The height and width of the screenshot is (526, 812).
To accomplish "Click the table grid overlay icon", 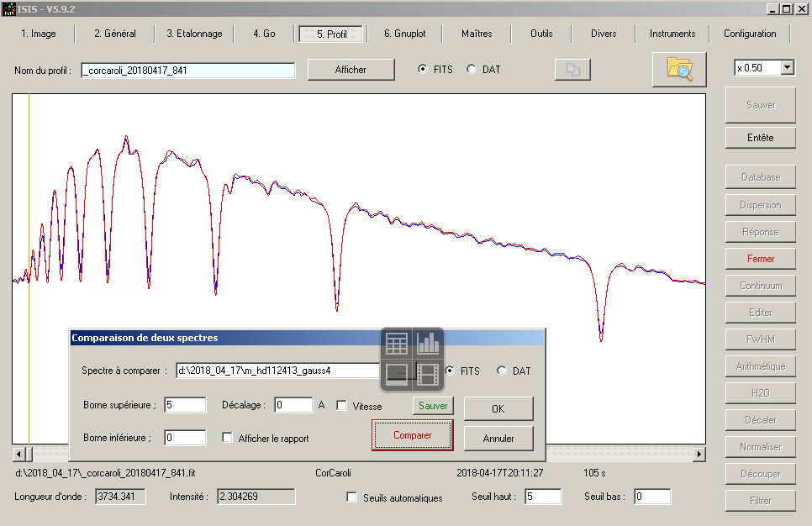I will (x=397, y=344).
